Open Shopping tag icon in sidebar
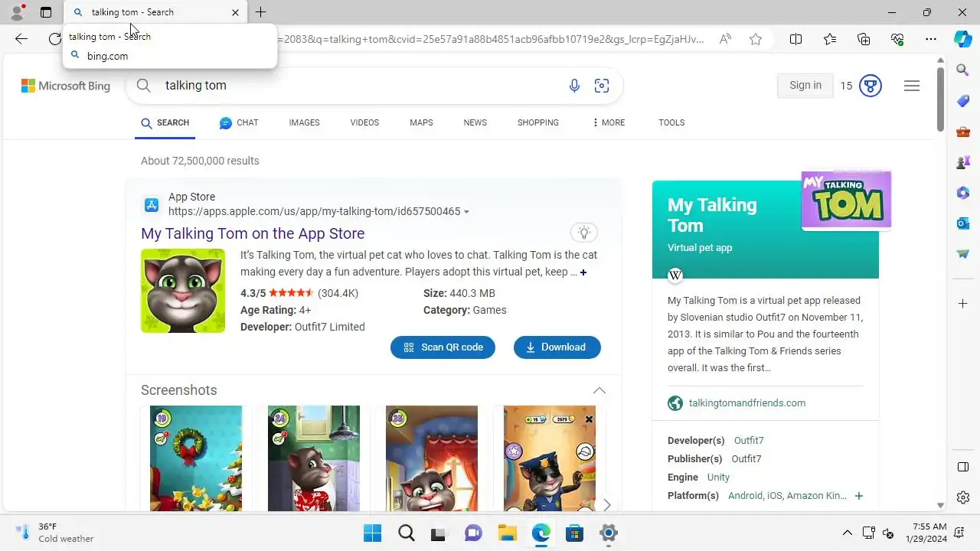This screenshot has height=551, width=980. pos(963,101)
